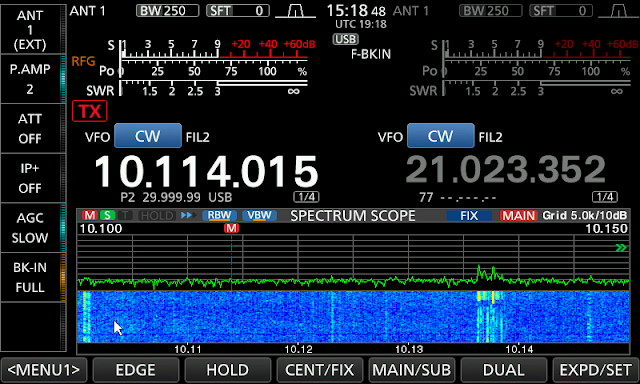
Task: Click the VBW indicator in scope bar
Action: pos(259,215)
